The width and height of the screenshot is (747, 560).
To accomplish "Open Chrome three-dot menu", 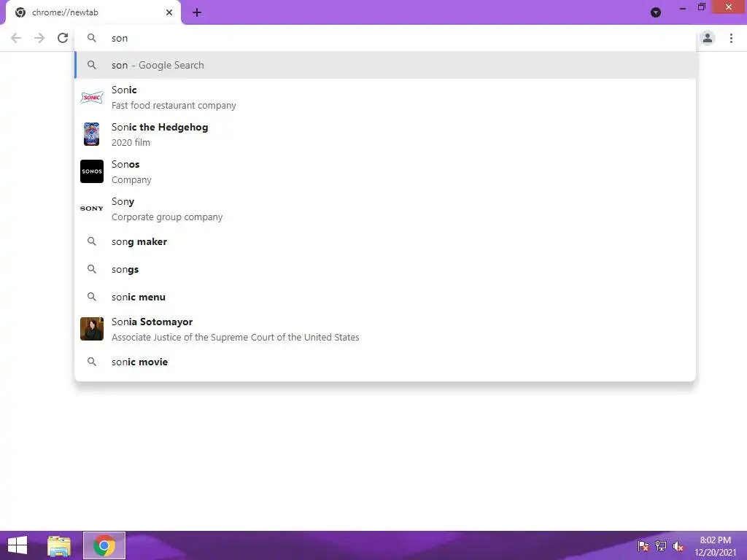I will coord(731,38).
